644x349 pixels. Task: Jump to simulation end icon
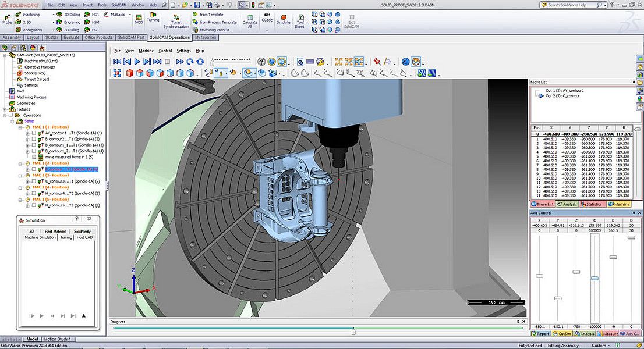[x=157, y=62]
